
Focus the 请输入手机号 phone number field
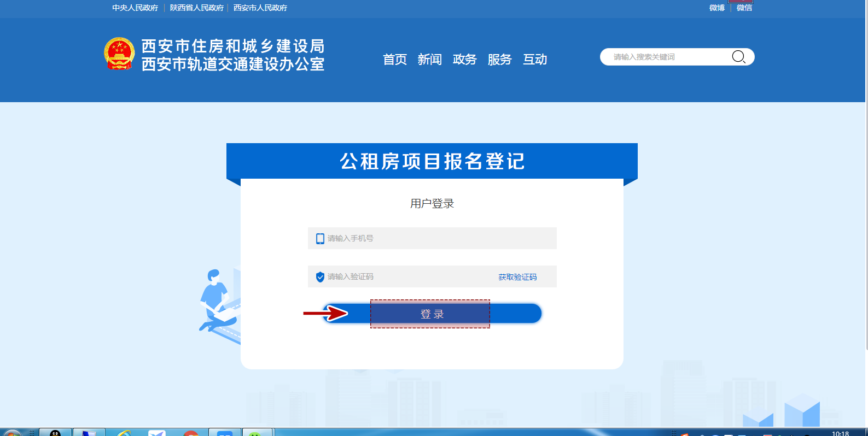pos(432,238)
